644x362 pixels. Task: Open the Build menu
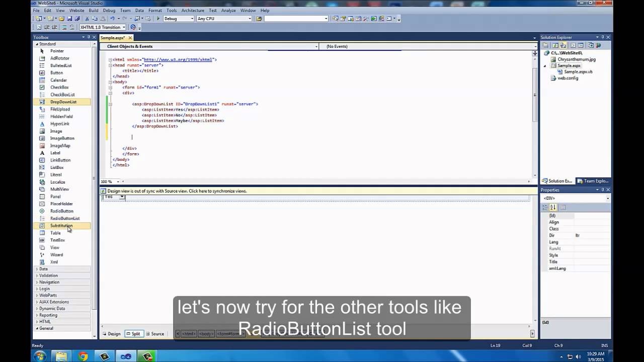tap(94, 10)
